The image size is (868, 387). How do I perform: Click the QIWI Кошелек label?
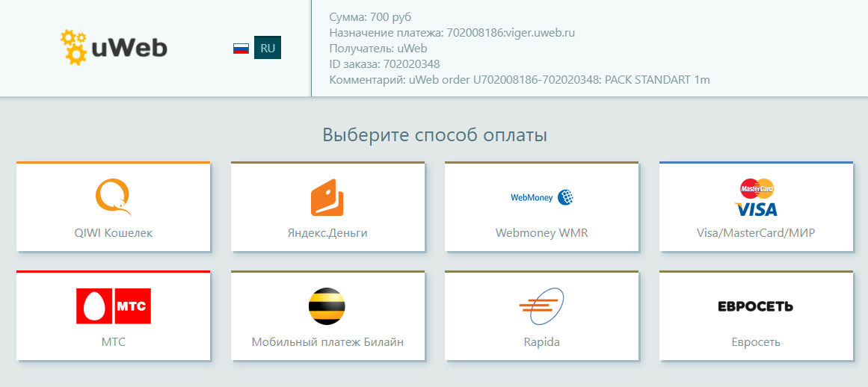click(113, 233)
